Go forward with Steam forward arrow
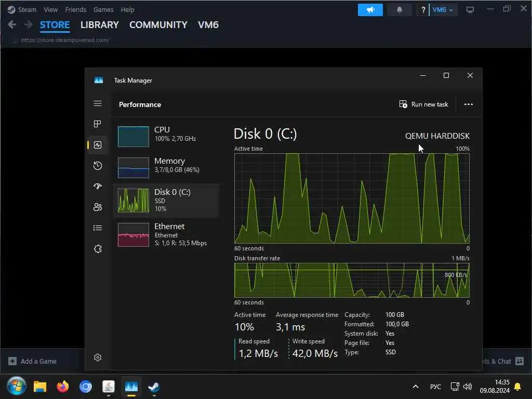This screenshot has height=399, width=532. [29, 24]
